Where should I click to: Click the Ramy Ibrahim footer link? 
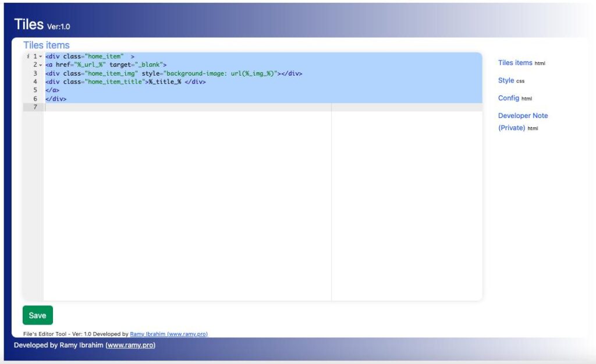[150, 334]
